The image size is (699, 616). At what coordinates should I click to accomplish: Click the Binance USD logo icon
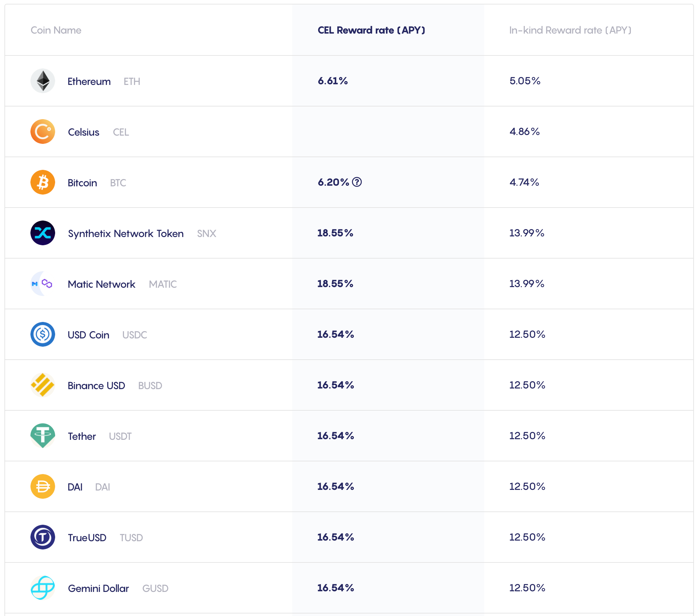[x=43, y=385]
